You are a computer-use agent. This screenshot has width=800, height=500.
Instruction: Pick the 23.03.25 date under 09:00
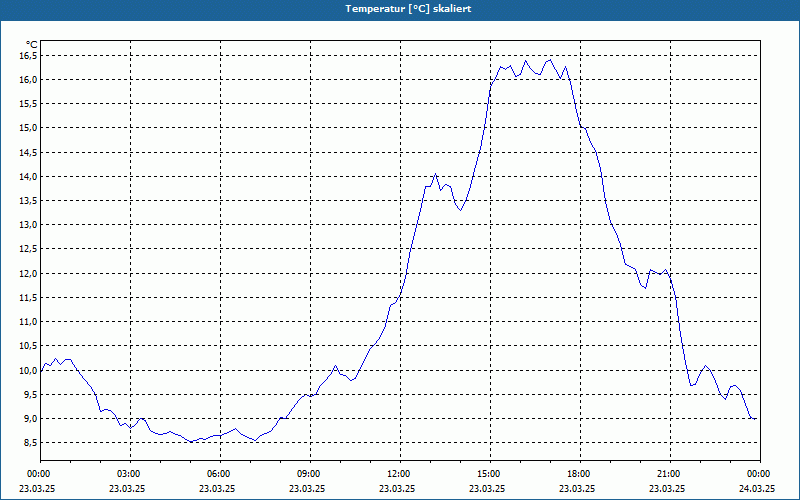[x=307, y=488]
